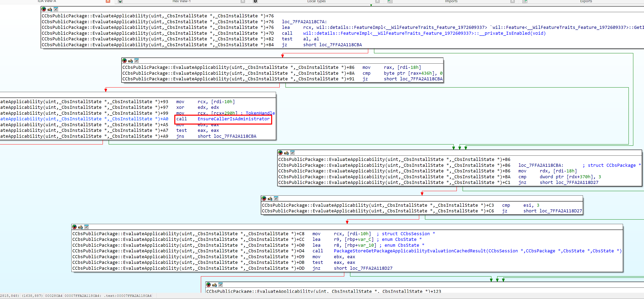644x299 pixels.
Task: Follow the EnsureCallerIsAdministrator call target
Action: point(234,119)
